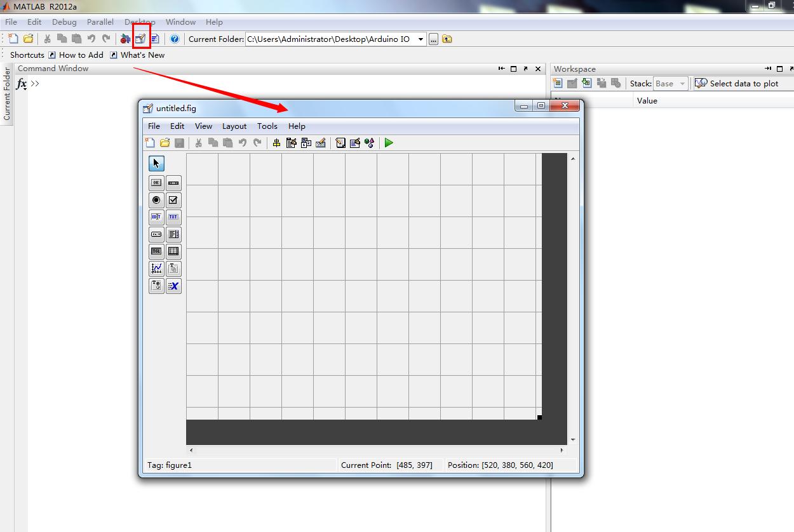Expand the Current Folder path dropdown
The height and width of the screenshot is (532, 794).
[x=421, y=39]
